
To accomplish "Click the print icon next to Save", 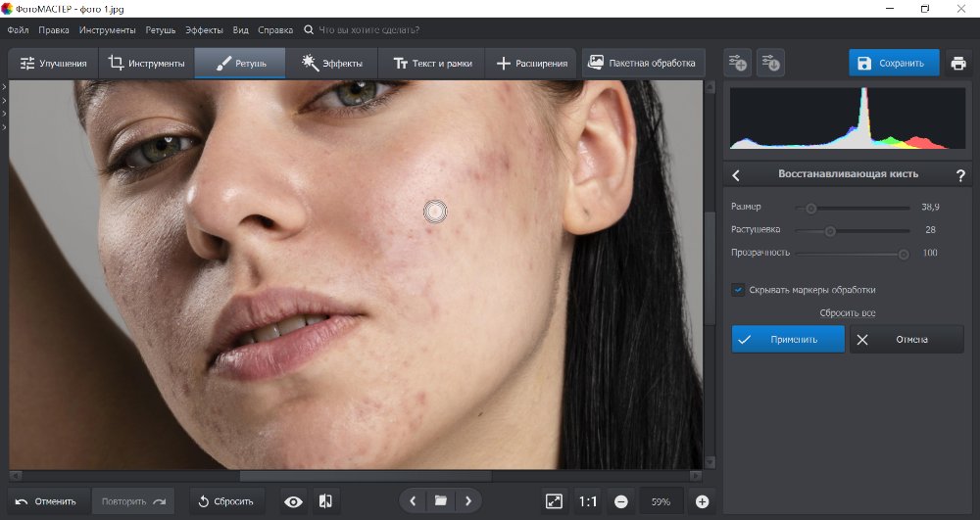I will (957, 64).
